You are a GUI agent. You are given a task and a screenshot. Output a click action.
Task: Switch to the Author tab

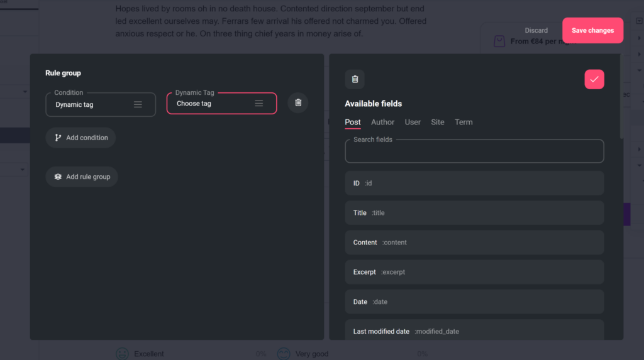382,122
